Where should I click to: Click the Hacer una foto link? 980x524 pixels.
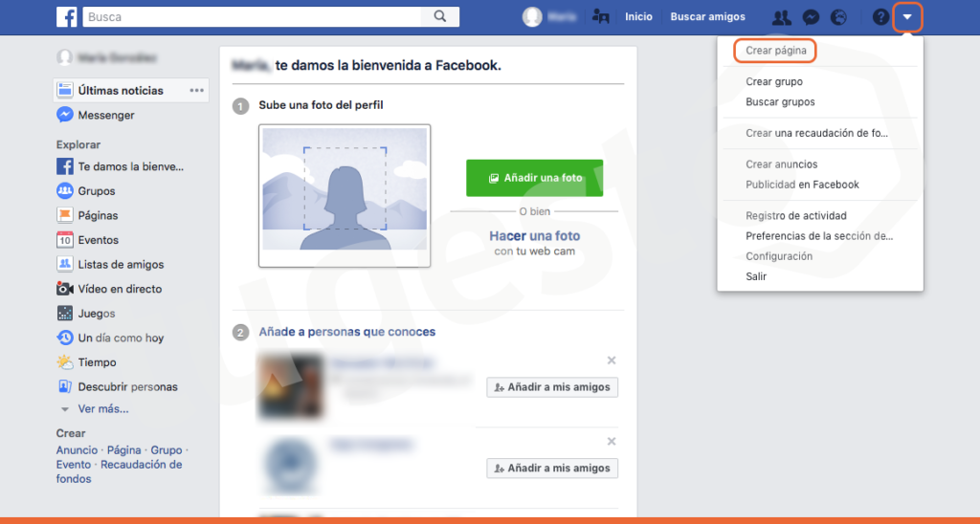tap(534, 236)
